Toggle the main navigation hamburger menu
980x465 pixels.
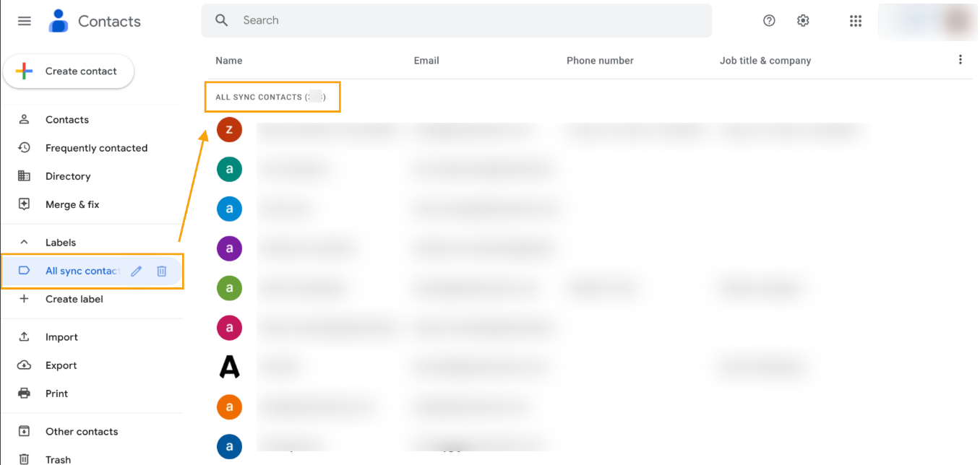(x=24, y=20)
